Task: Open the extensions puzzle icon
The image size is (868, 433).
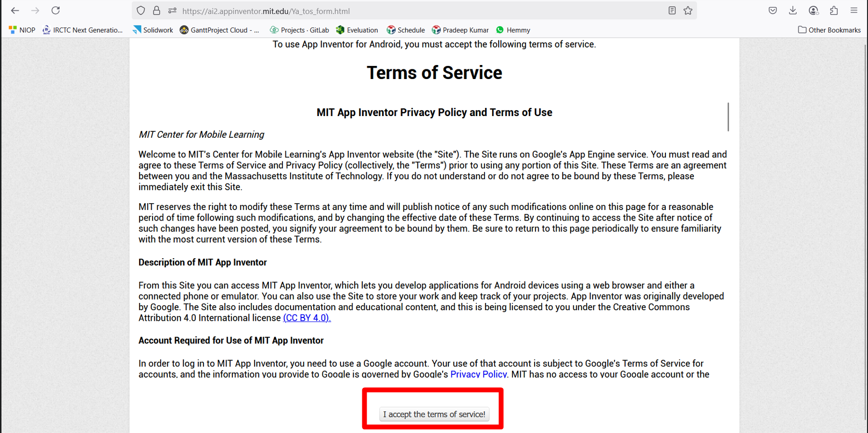Action: 834,11
